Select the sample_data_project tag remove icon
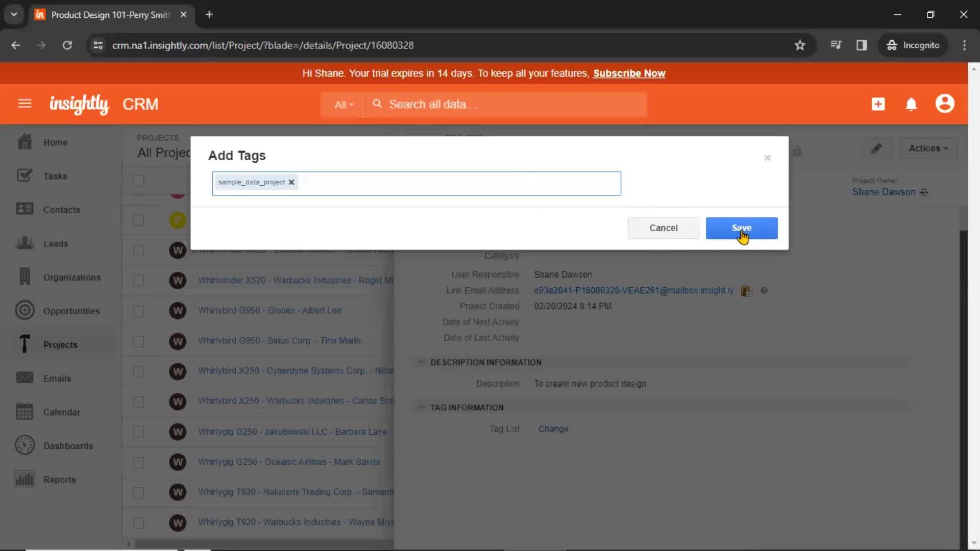Viewport: 980px width, 551px height. coord(291,182)
